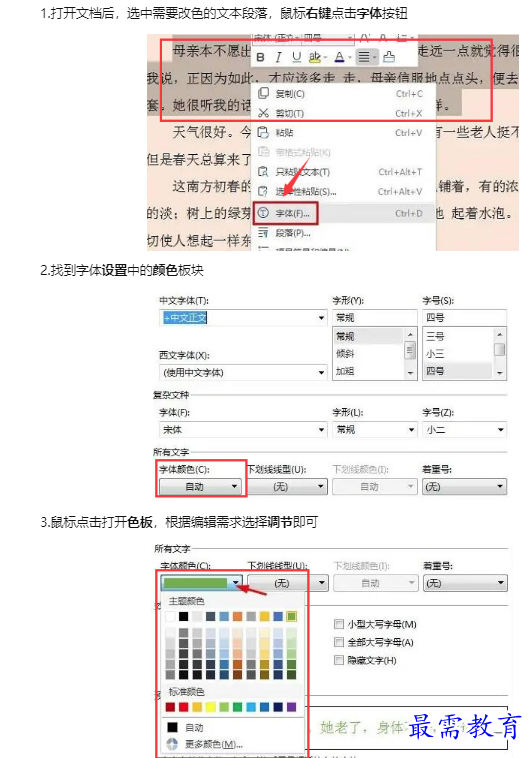The height and width of the screenshot is (758, 530).
Task: Pick bright red swatch under 标准颜色
Action: [x=184, y=707]
